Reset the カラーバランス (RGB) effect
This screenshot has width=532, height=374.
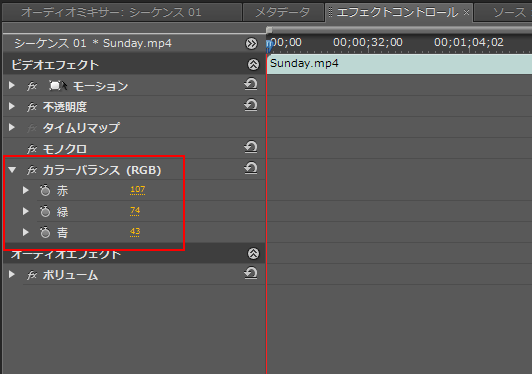[251, 168]
